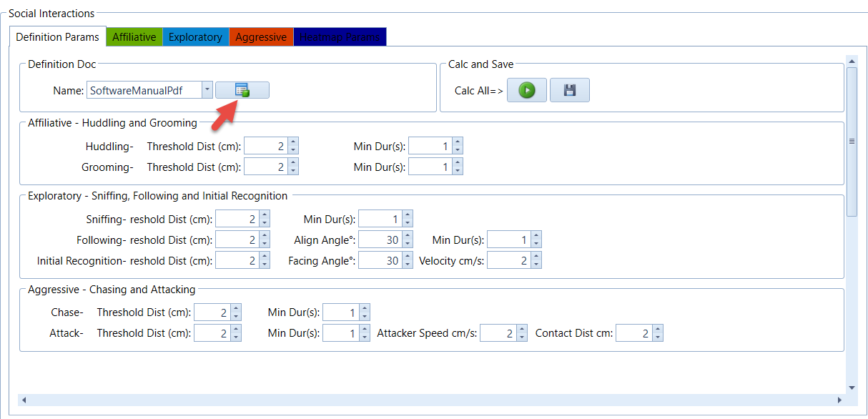Decrease Initial Recognition Facing Angle value

tap(408, 265)
